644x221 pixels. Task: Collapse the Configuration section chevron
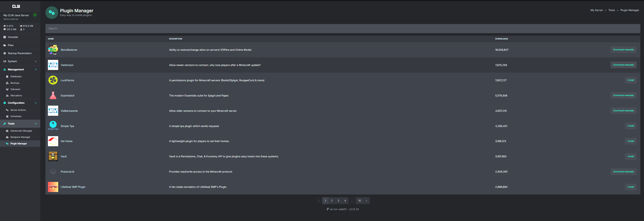coord(36,103)
